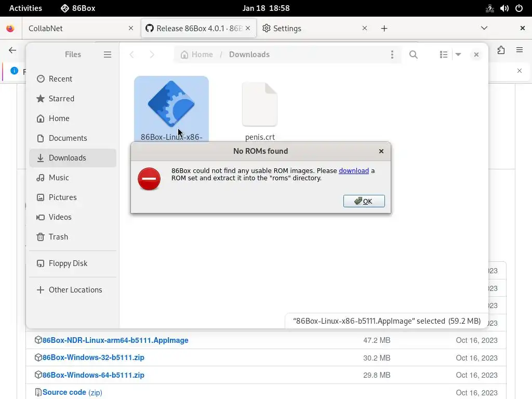Click the Files search icon
Screen dimensions: 532x399
(413, 55)
